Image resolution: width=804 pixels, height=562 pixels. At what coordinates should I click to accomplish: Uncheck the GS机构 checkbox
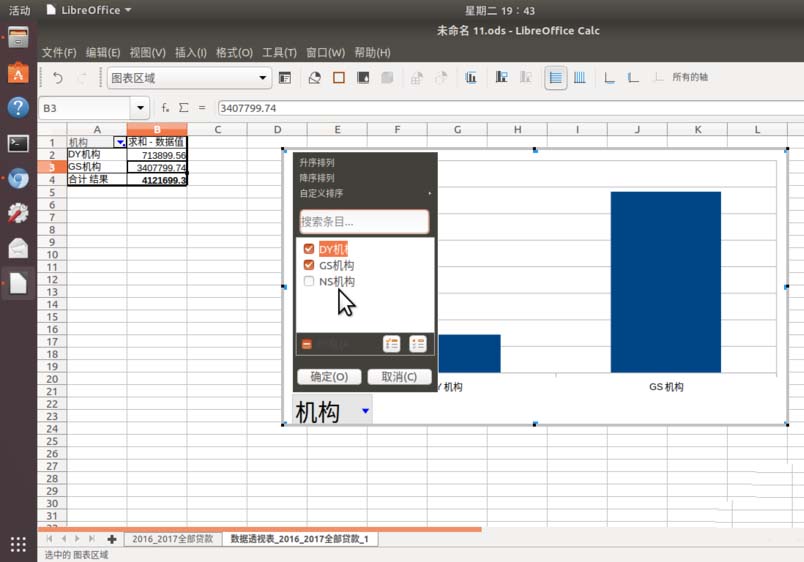coord(309,265)
